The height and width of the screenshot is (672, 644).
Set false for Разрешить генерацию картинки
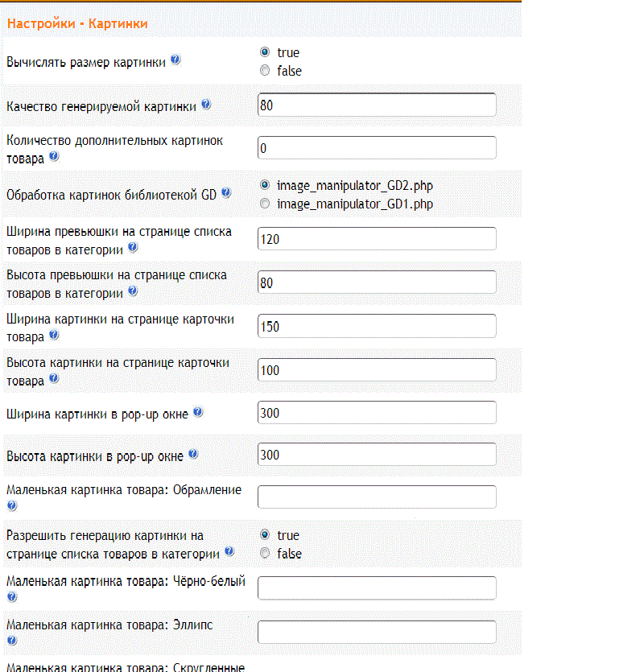265,553
